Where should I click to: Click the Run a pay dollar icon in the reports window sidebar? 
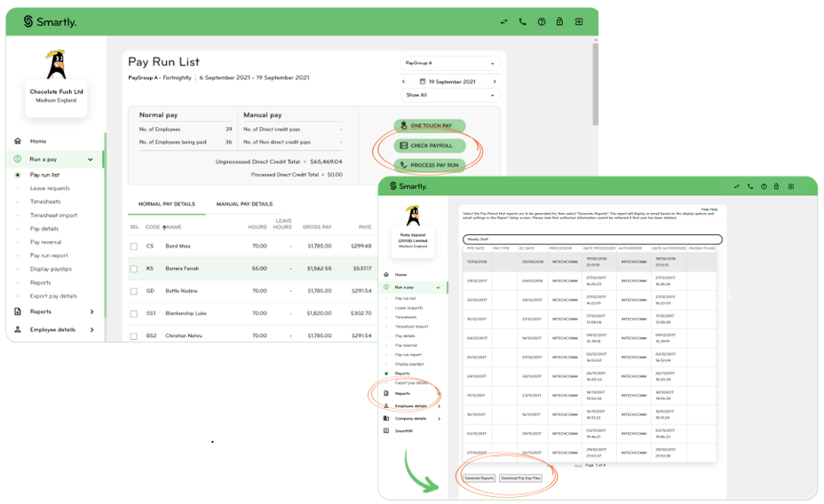pyautogui.click(x=386, y=287)
